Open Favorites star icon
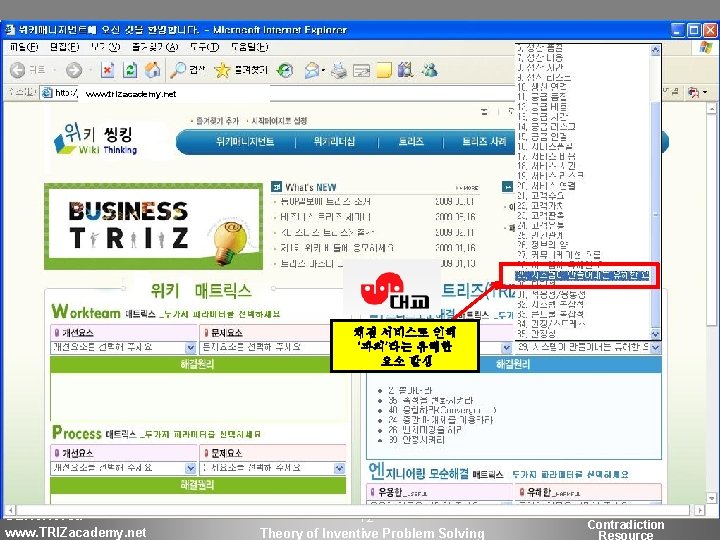The image size is (720, 540). [222, 70]
